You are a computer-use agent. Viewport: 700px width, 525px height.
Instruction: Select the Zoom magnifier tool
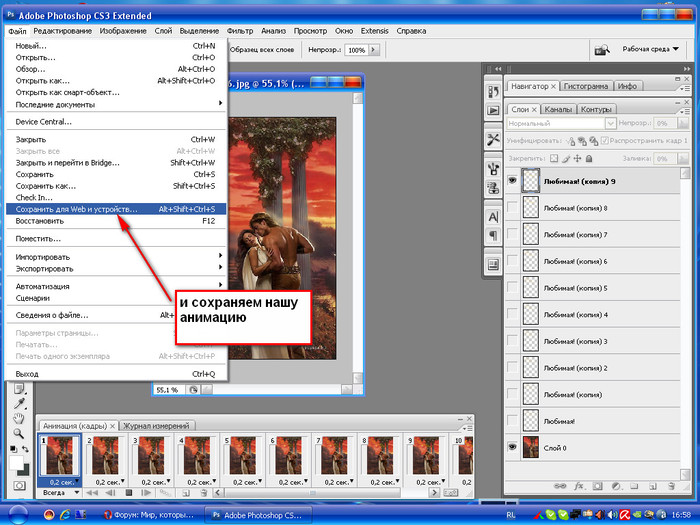[18, 433]
